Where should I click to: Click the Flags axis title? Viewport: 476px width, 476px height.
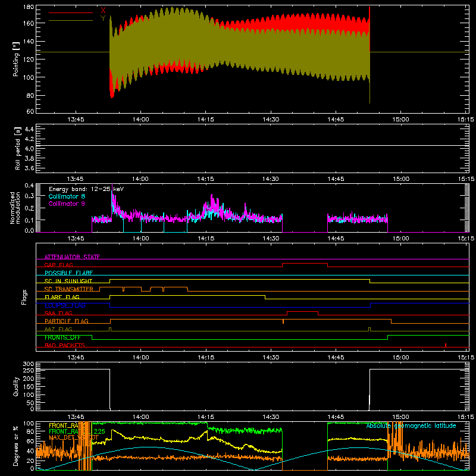tap(24, 297)
